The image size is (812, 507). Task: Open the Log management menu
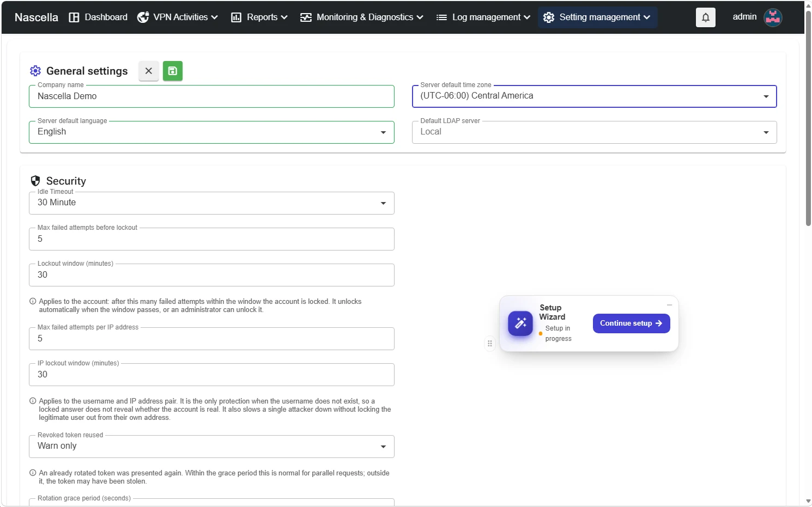coord(483,17)
